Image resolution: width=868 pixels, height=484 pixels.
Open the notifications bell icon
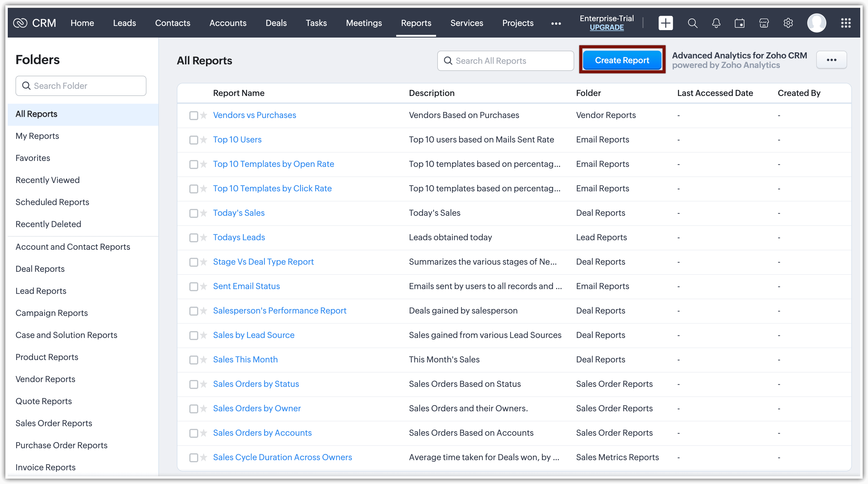point(716,23)
